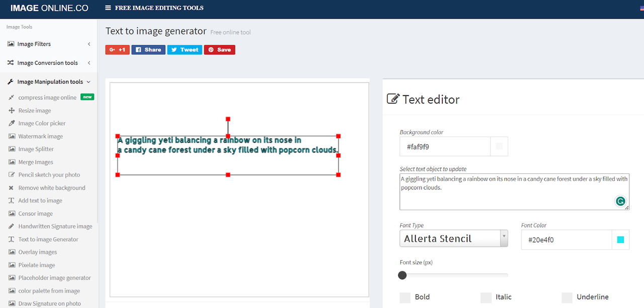The width and height of the screenshot is (644, 308).
Task: Expand the Image Conversion tools chevron
Action: [x=89, y=63]
